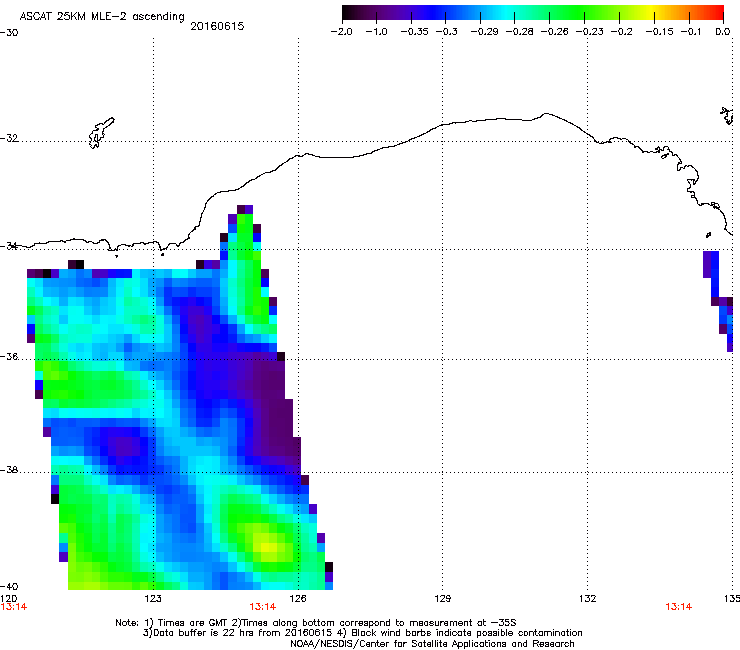Click the '-2.0' color scale label
This screenshot has width=740, height=650.
click(x=341, y=32)
